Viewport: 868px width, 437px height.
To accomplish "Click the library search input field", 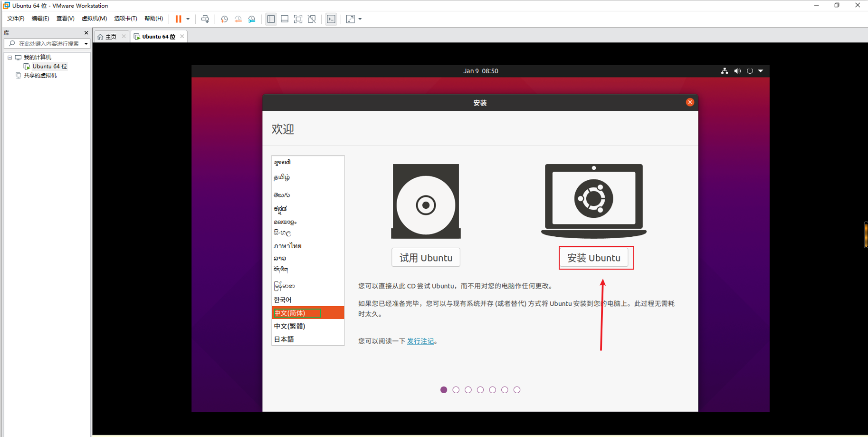I will coord(47,44).
